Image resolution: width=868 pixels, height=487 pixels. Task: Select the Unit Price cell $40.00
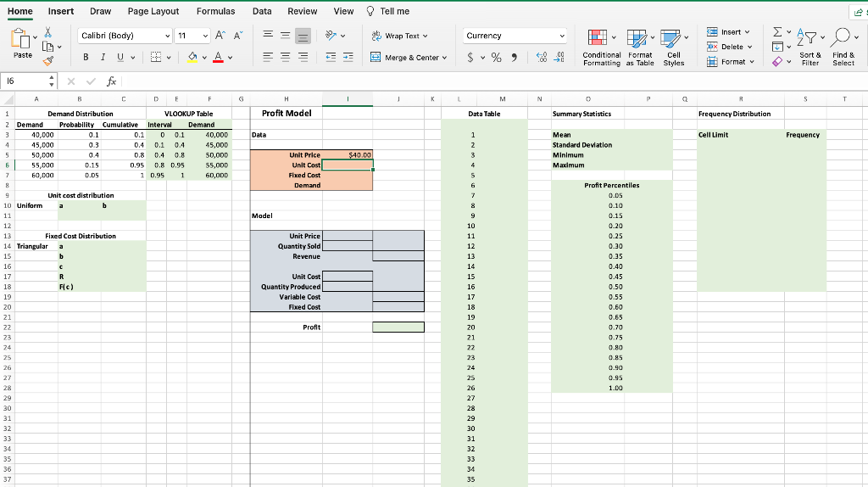coord(348,155)
